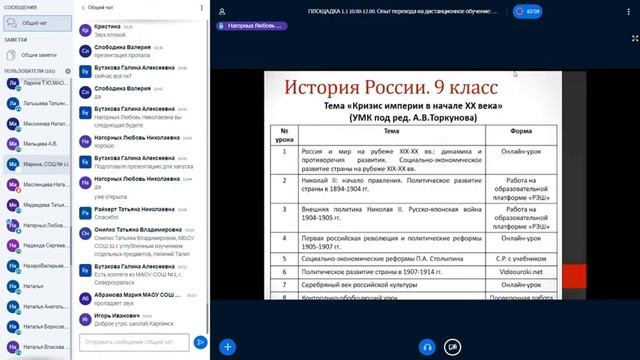Open the Общий чат conversation in sidebar
640x360 pixels.
pos(37,23)
